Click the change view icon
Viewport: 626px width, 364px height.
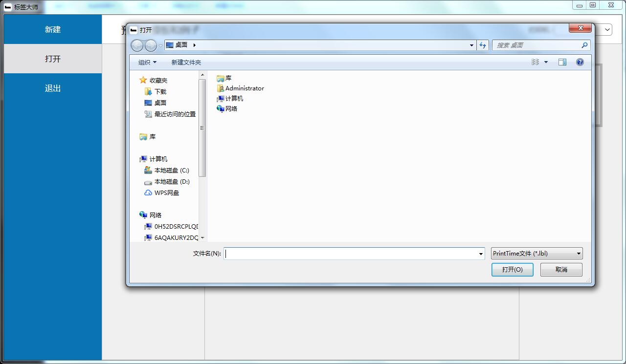535,62
